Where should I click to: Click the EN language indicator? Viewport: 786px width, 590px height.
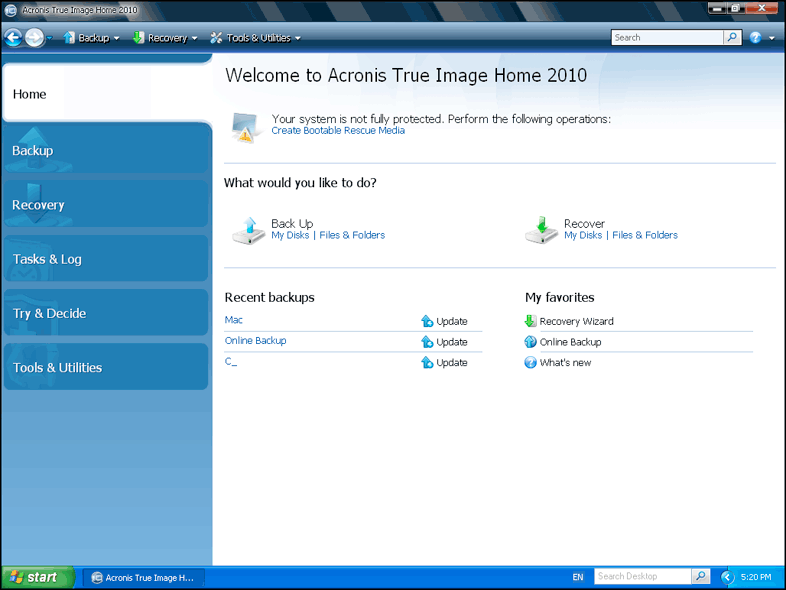point(578,577)
